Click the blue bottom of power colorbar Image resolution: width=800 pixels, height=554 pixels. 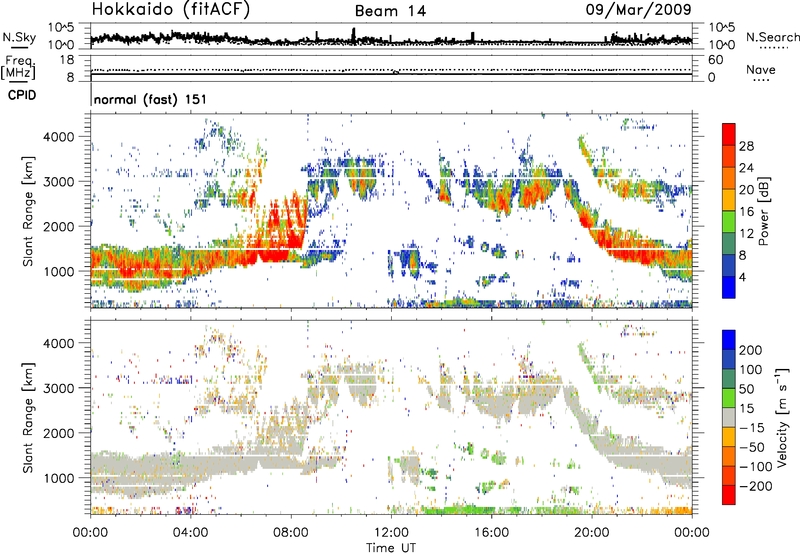729,287
